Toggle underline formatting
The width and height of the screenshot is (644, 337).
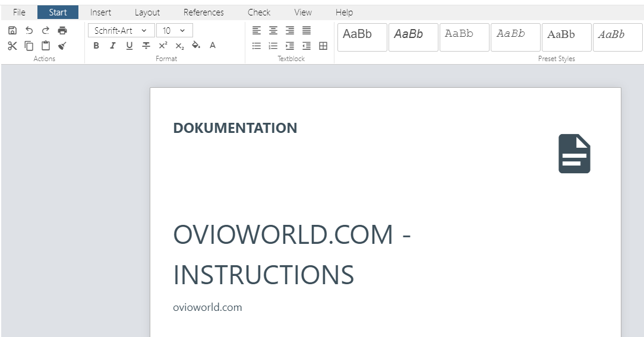[130, 46]
